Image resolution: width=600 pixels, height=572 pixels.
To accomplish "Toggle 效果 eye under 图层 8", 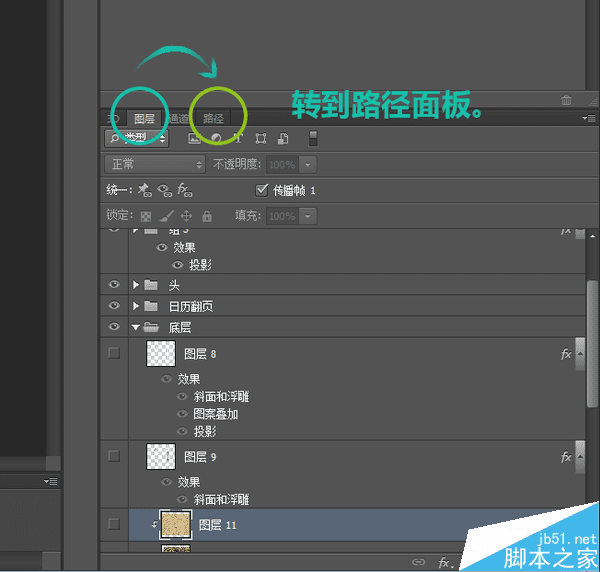I will pyautogui.click(x=166, y=379).
